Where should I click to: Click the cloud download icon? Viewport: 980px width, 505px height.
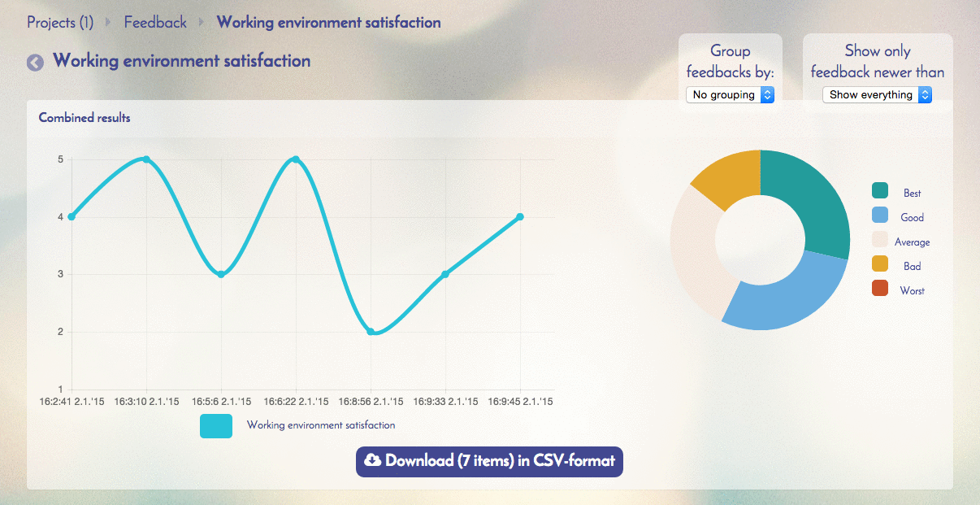point(372,461)
